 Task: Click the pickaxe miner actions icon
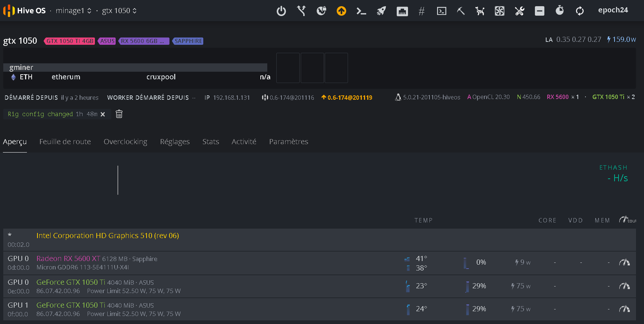click(x=461, y=11)
